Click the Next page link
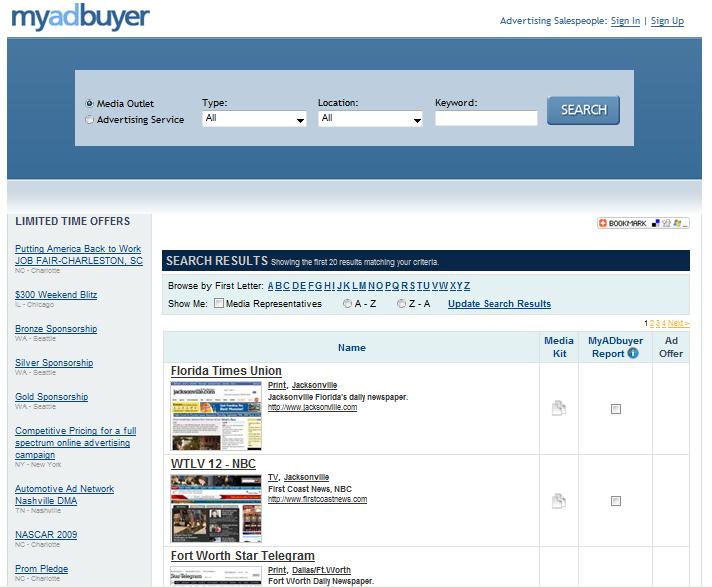The image size is (712, 587). tap(678, 323)
